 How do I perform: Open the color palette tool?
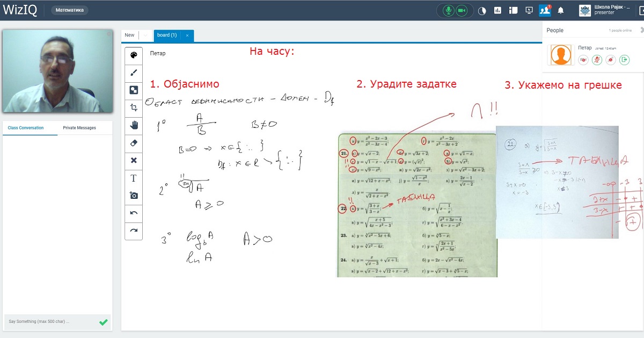point(134,55)
